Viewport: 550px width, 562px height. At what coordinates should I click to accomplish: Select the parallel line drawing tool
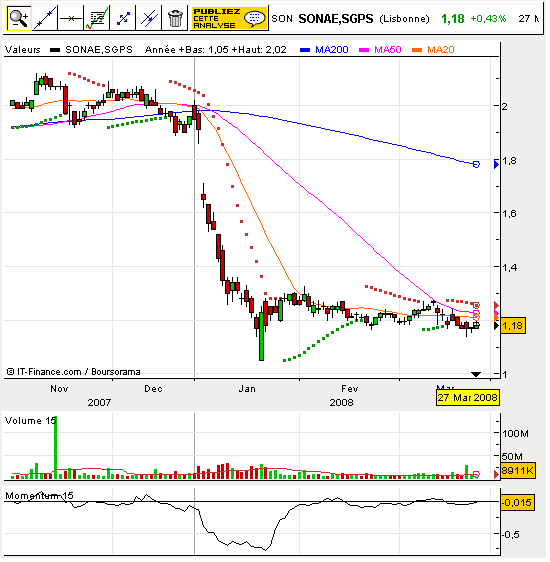coord(149,18)
